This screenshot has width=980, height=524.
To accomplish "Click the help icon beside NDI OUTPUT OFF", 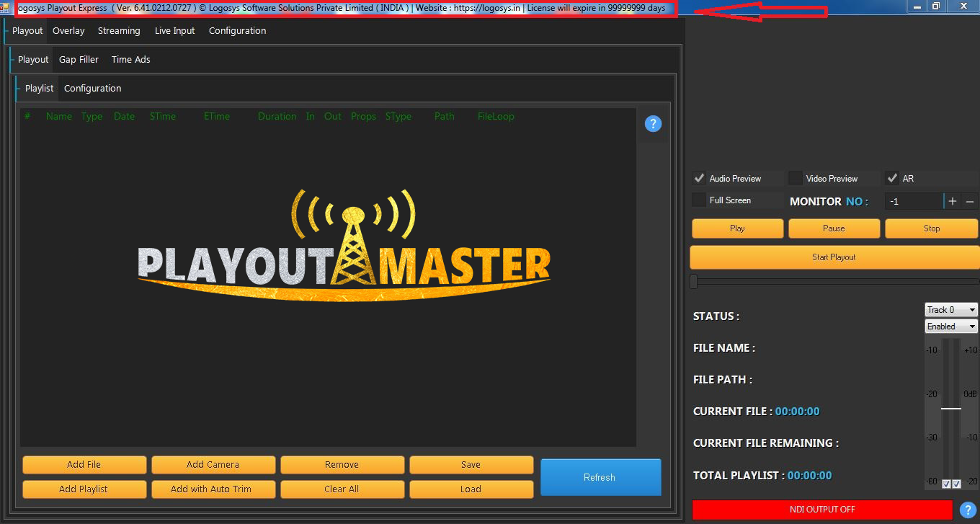I will tap(968, 510).
